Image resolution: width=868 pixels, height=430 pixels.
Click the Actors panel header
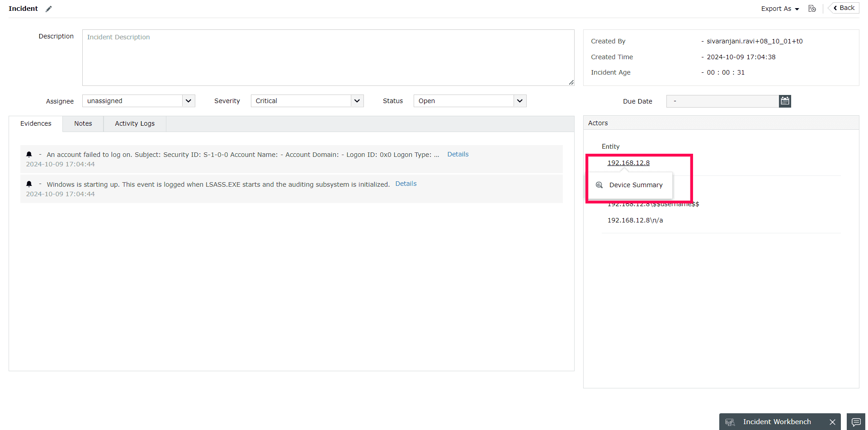[x=721, y=123]
